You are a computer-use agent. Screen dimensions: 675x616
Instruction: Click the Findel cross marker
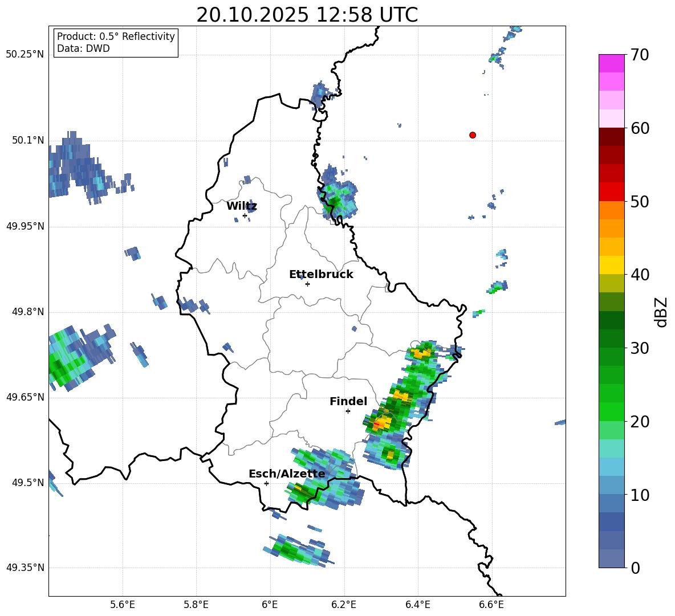(x=348, y=411)
